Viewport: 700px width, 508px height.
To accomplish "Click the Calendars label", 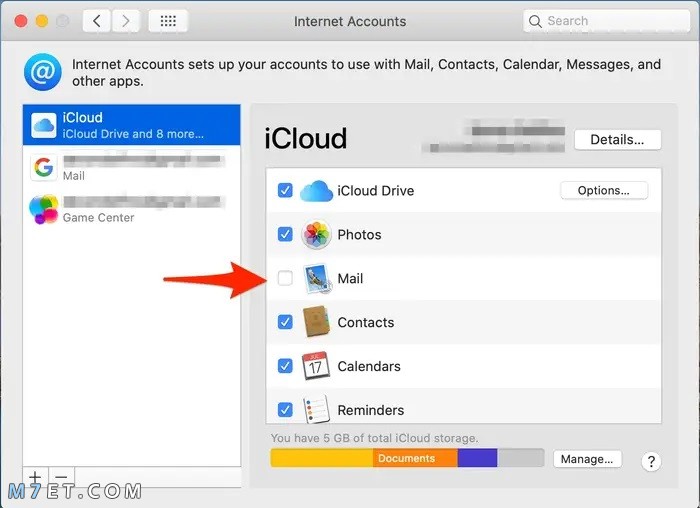I will click(x=369, y=366).
